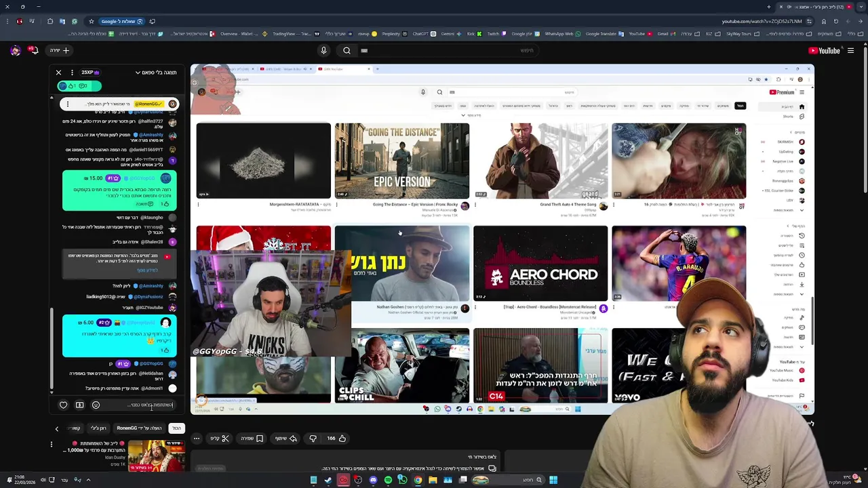
Task: Click the 'יצירה' create button
Action: tap(60, 50)
